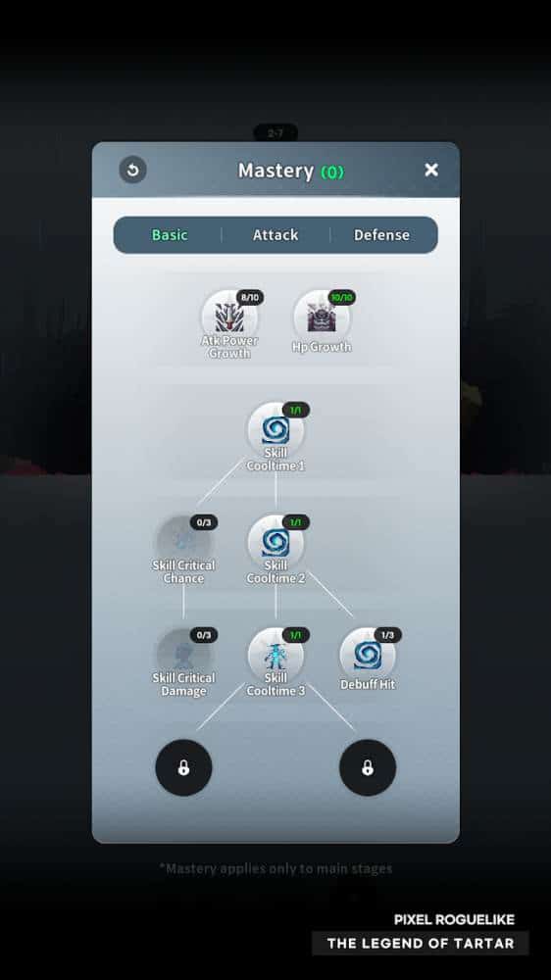Click the reset mastery arrow icon
This screenshot has width=551, height=980.
pos(133,170)
